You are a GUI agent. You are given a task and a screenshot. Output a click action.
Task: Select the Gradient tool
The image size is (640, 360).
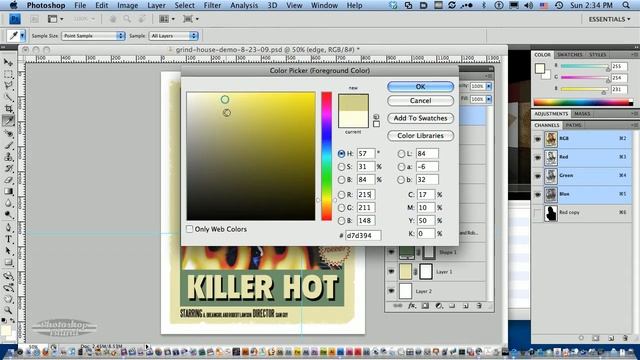[x=8, y=191]
